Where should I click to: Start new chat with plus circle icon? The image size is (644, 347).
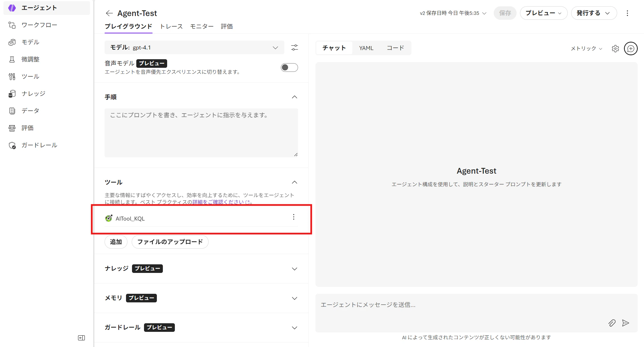[631, 49]
